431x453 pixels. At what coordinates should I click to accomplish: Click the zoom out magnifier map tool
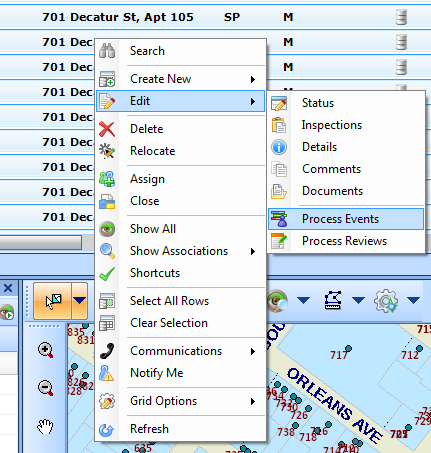tap(46, 388)
